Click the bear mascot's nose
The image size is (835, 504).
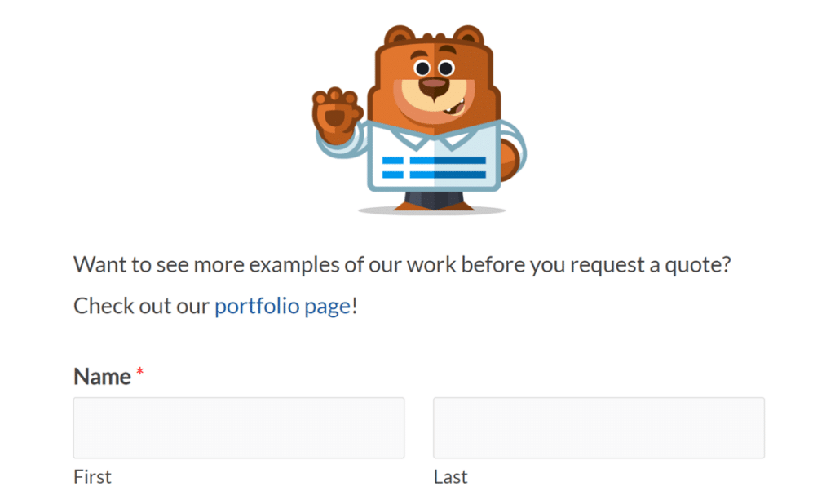[434, 84]
